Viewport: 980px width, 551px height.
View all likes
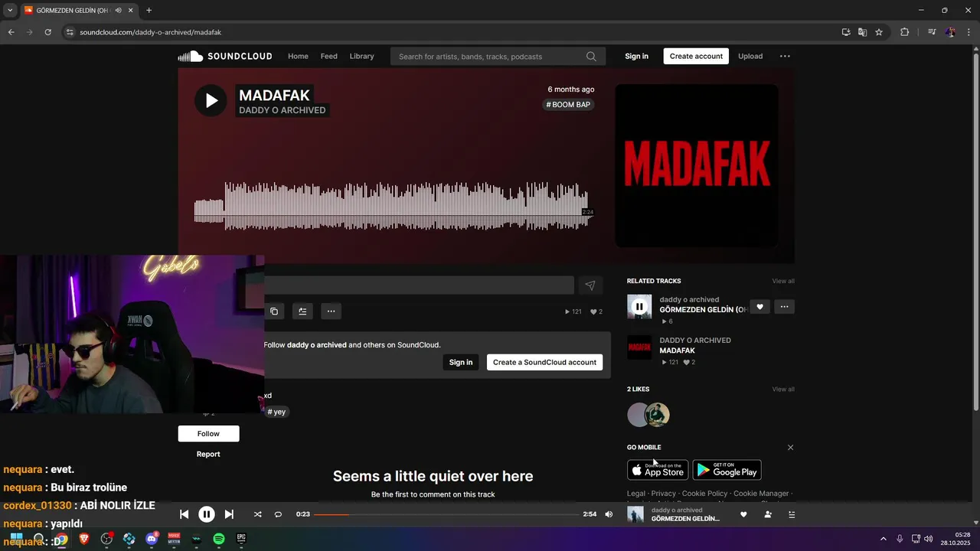coord(782,389)
